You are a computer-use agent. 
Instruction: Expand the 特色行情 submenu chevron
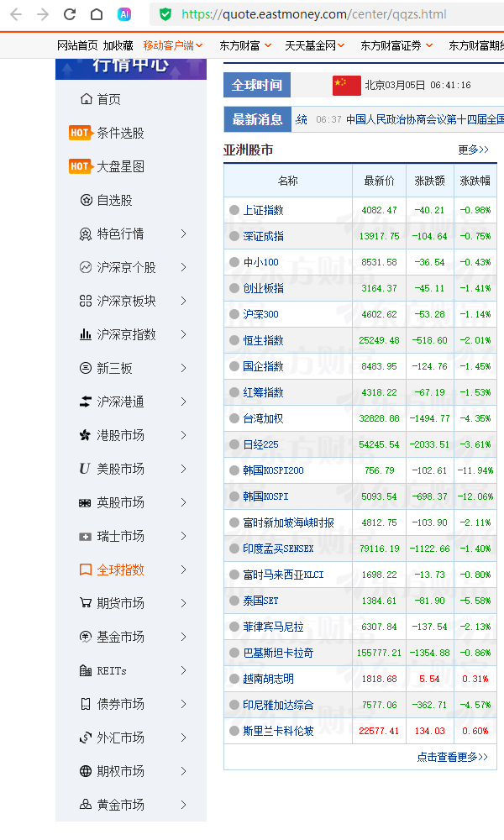184,234
